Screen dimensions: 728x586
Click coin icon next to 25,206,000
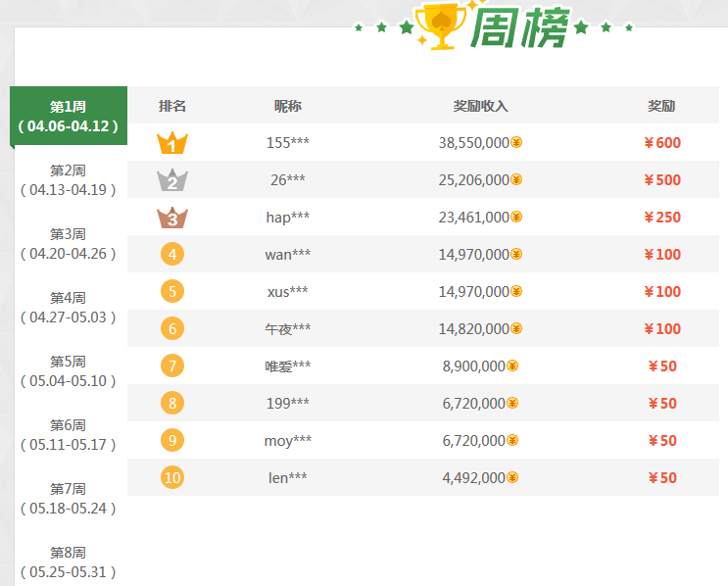coord(516,179)
